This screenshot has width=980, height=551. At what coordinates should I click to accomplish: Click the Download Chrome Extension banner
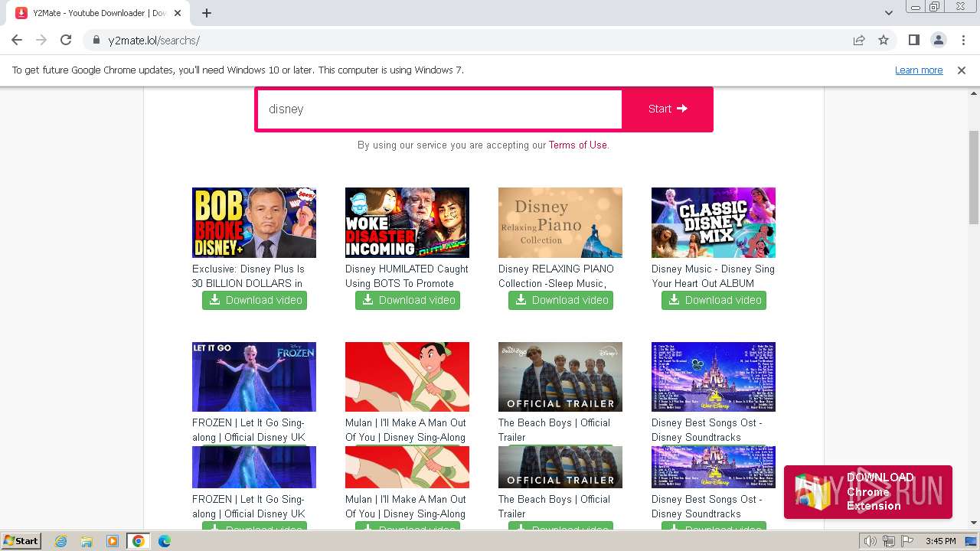(868, 492)
